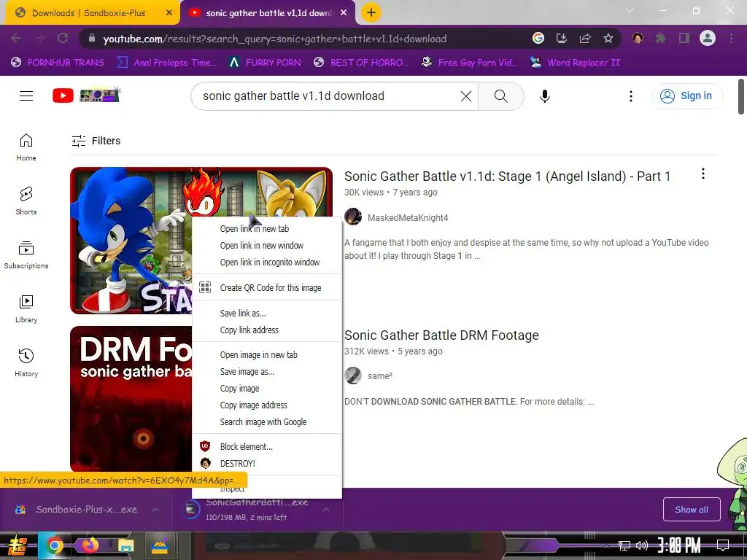Image resolution: width=747 pixels, height=560 pixels.
Task: Click the Sign in button
Action: (686, 96)
